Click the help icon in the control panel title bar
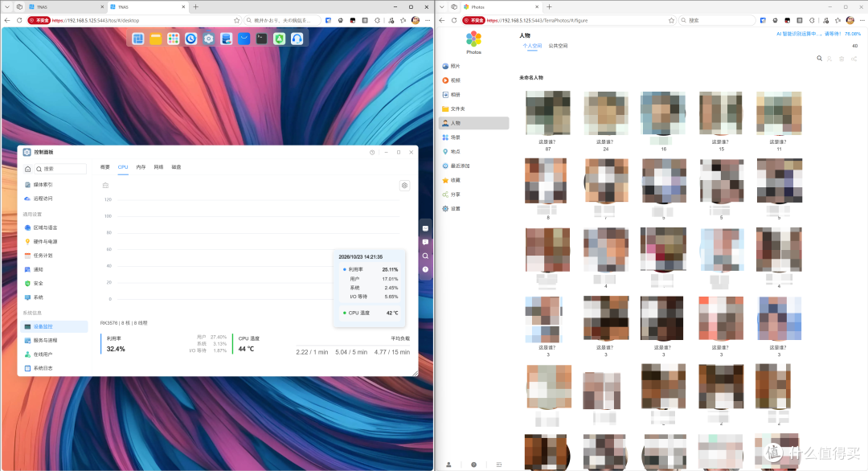Screen dimensions: 868x471 pyautogui.click(x=372, y=152)
